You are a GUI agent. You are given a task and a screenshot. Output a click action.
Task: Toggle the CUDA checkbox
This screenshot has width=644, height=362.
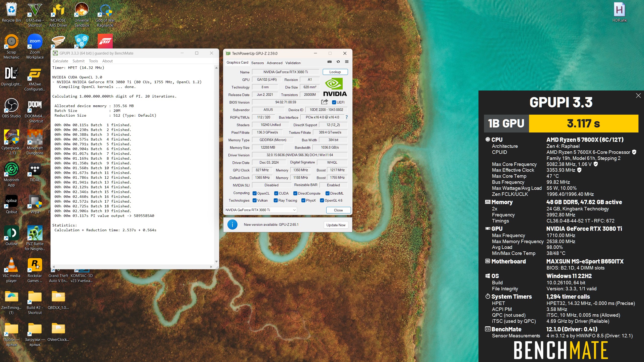(x=276, y=193)
